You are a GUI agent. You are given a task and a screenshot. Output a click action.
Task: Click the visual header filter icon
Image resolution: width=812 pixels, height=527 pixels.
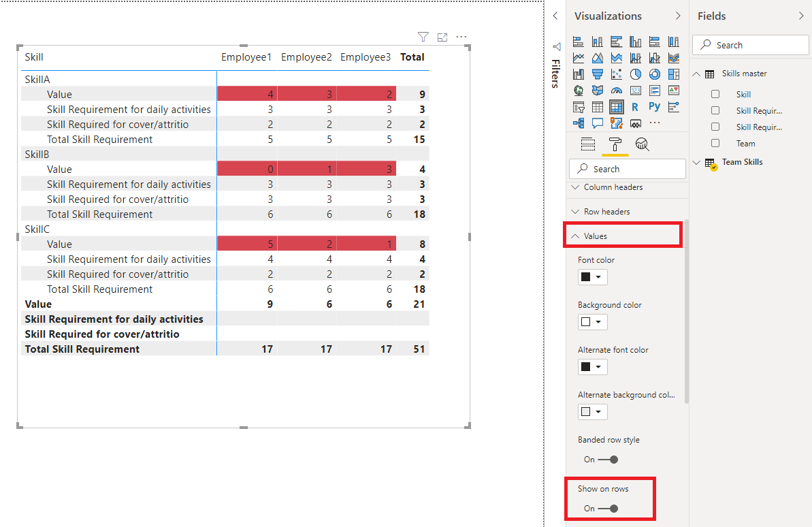423,37
